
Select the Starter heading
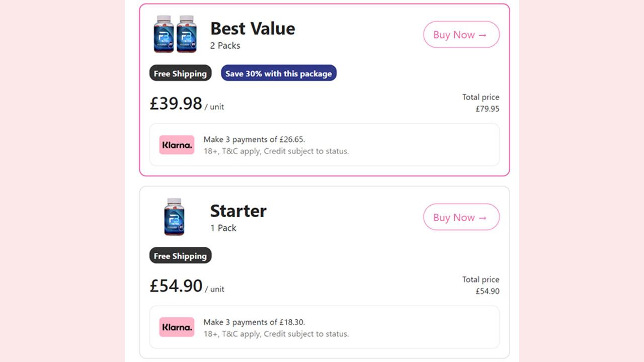point(238,211)
